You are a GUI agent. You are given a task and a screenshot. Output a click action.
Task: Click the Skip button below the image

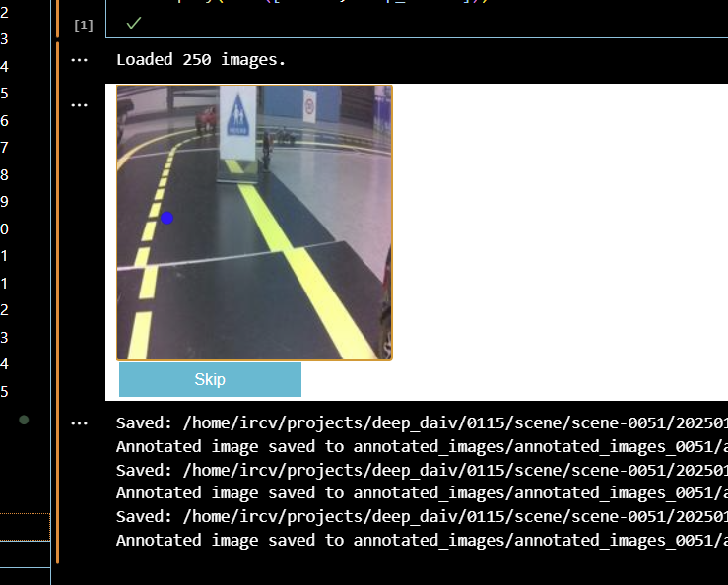click(x=210, y=379)
